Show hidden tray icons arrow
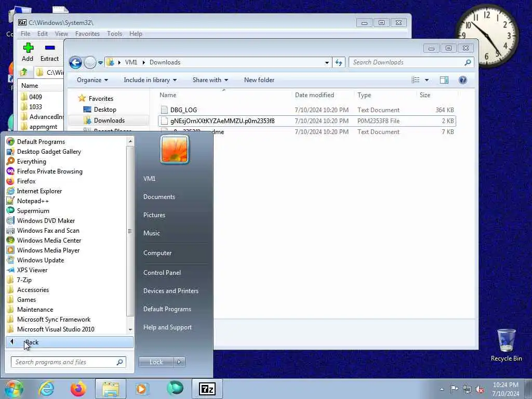 442,389
